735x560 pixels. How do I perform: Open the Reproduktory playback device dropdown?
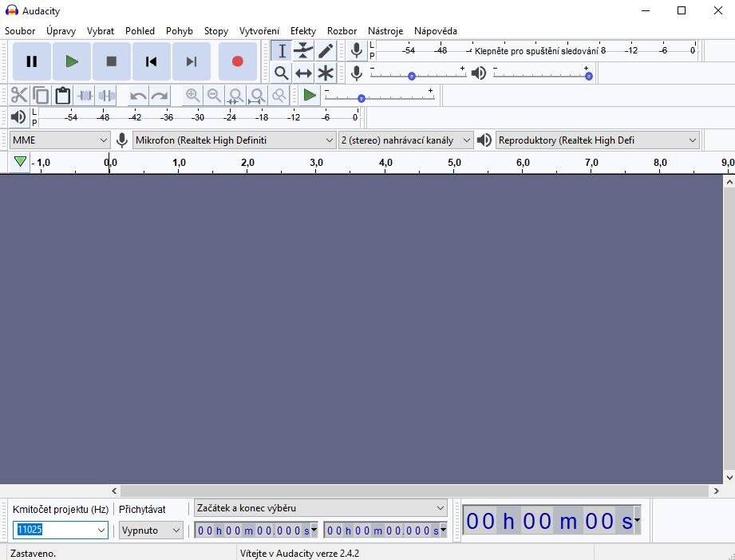[598, 140]
